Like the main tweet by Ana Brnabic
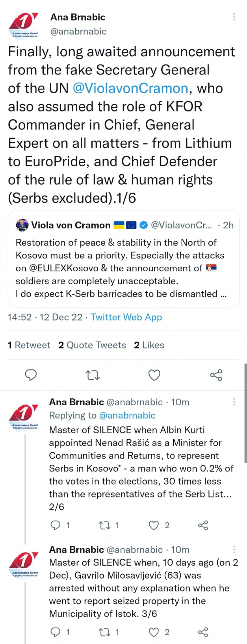The width and height of the screenshot is (247, 644). 154,375
